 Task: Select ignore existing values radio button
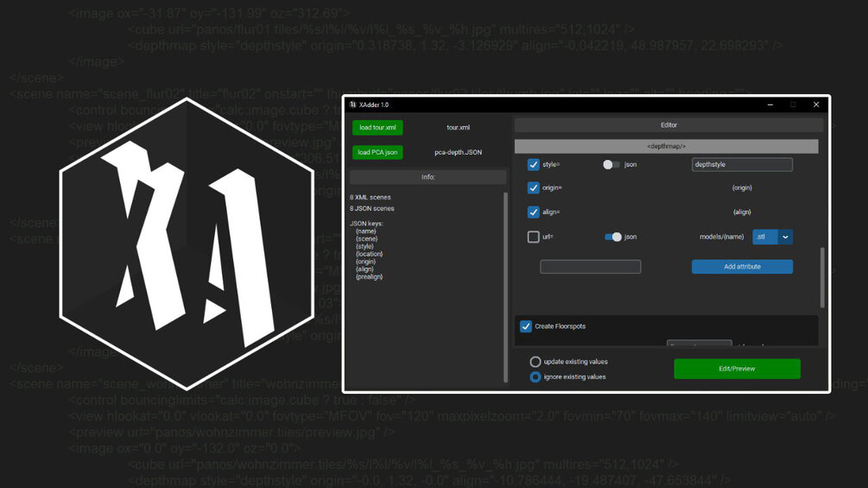click(535, 377)
